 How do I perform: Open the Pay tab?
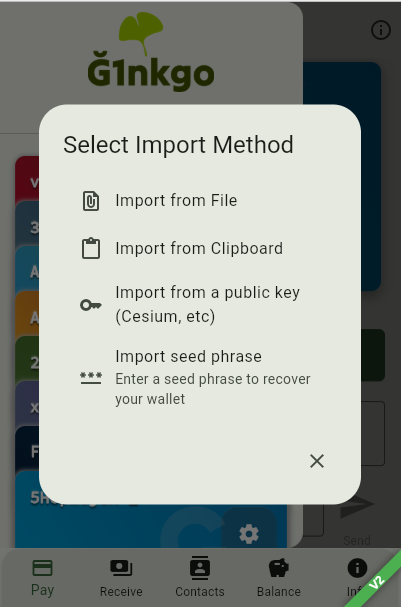click(x=42, y=578)
